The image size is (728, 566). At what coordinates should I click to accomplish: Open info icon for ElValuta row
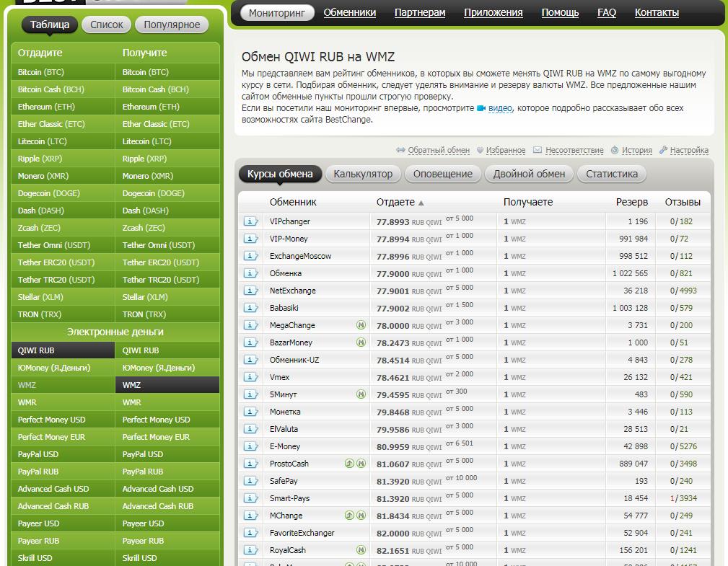click(x=250, y=429)
